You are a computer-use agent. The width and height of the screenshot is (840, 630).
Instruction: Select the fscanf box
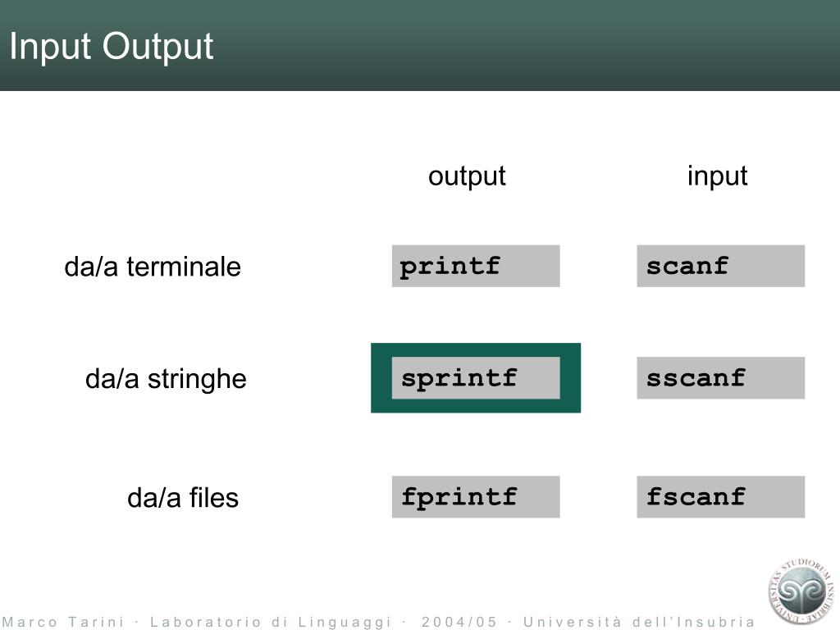(720, 496)
